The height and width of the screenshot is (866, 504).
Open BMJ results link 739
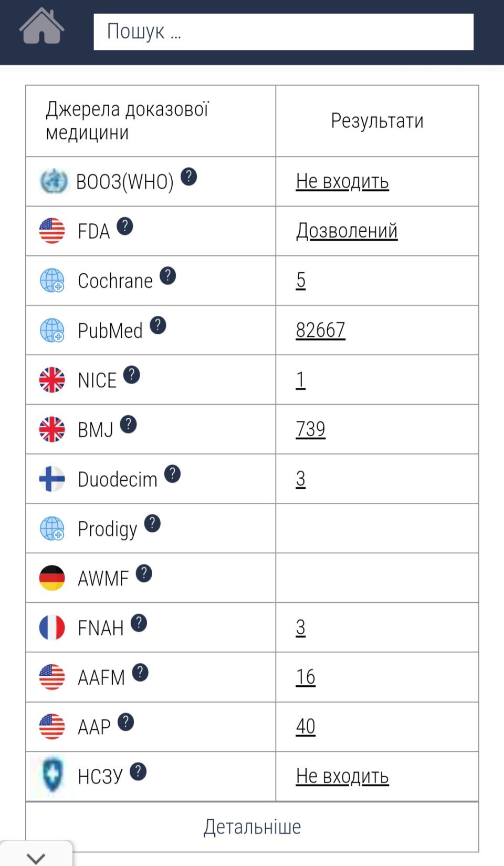click(310, 429)
